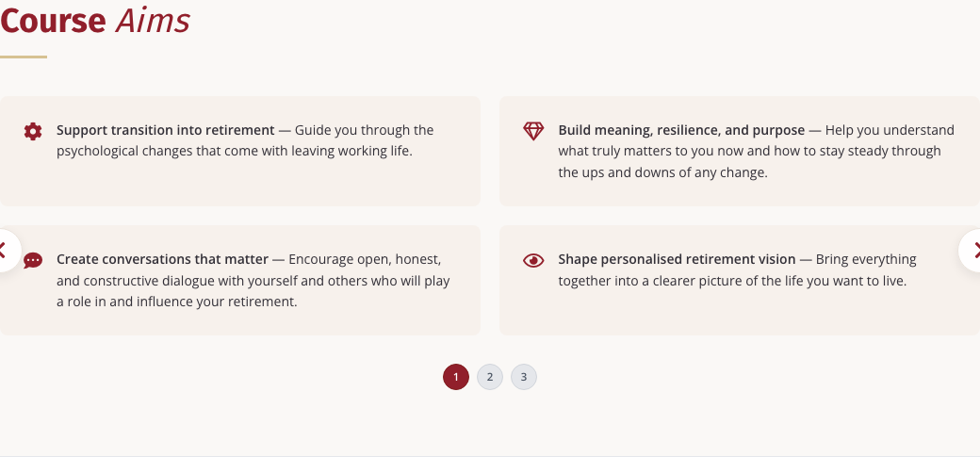Click the speech bubble icon beside Create conversations
This screenshot has height=457, width=980.
point(33,261)
